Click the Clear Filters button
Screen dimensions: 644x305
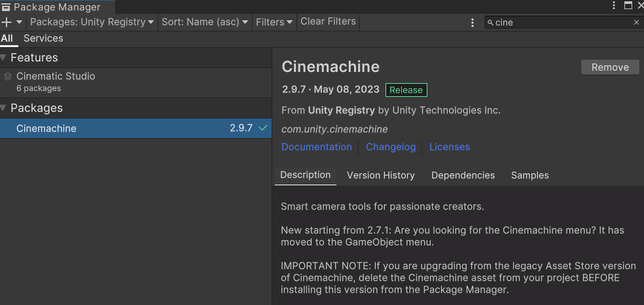point(328,22)
